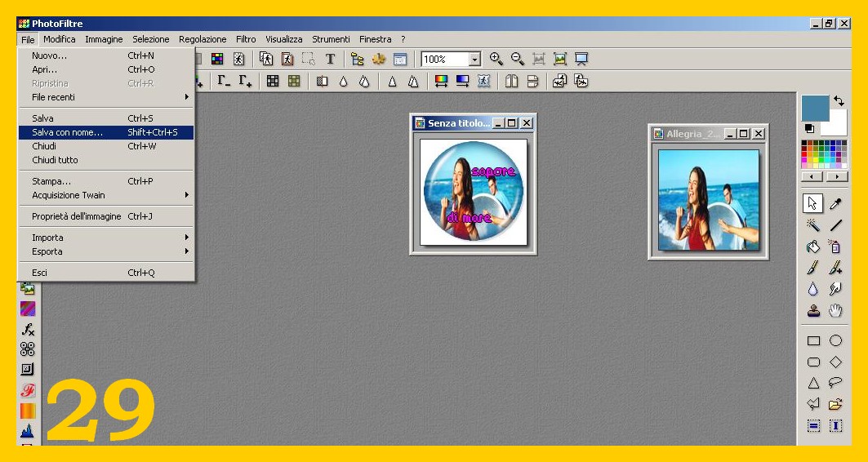Click the Allegria beach photo thumbnail
This screenshot has width=868, height=462.
[708, 200]
